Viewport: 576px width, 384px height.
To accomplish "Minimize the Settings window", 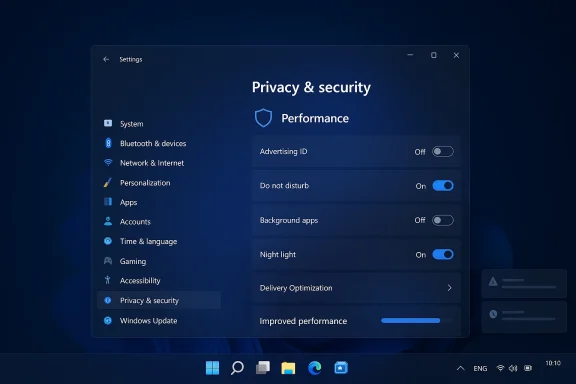I will (410, 55).
